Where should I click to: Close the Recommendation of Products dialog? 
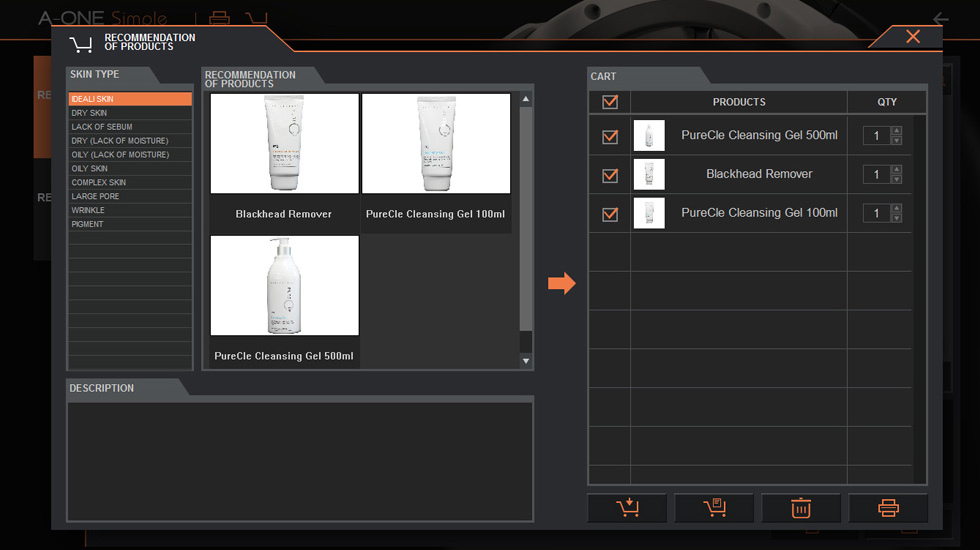pyautogui.click(x=912, y=36)
